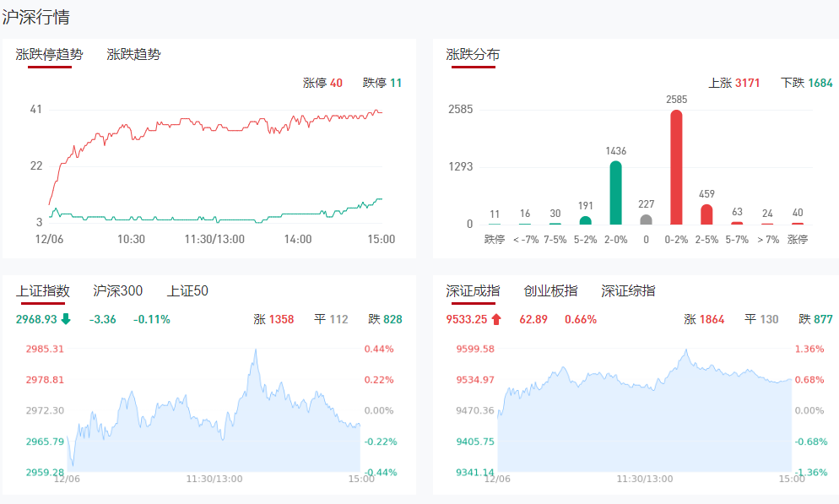The width and height of the screenshot is (839, 504).
Task: Click the green 2-0% bar of 1436
Action: tap(615, 194)
